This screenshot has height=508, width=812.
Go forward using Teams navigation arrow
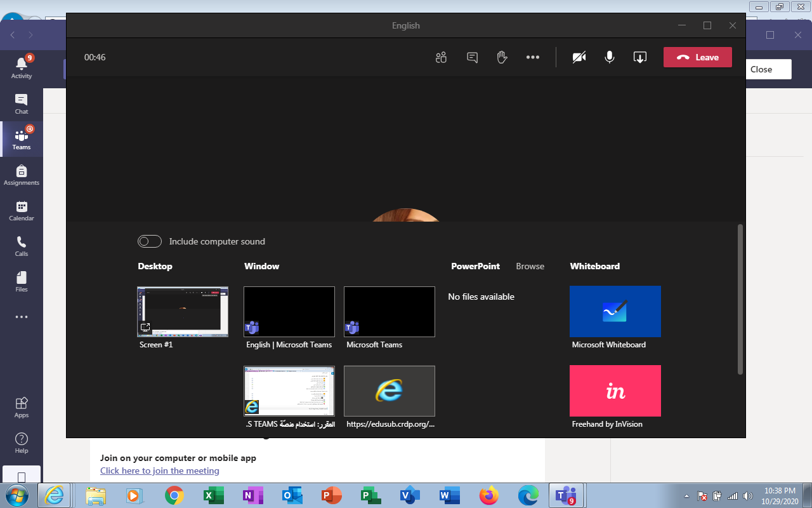[x=30, y=35]
